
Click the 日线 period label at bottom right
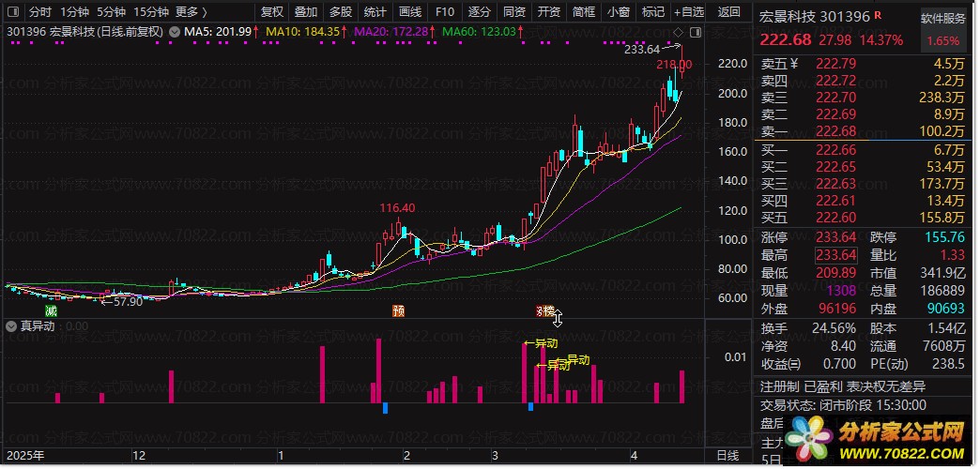(x=727, y=456)
